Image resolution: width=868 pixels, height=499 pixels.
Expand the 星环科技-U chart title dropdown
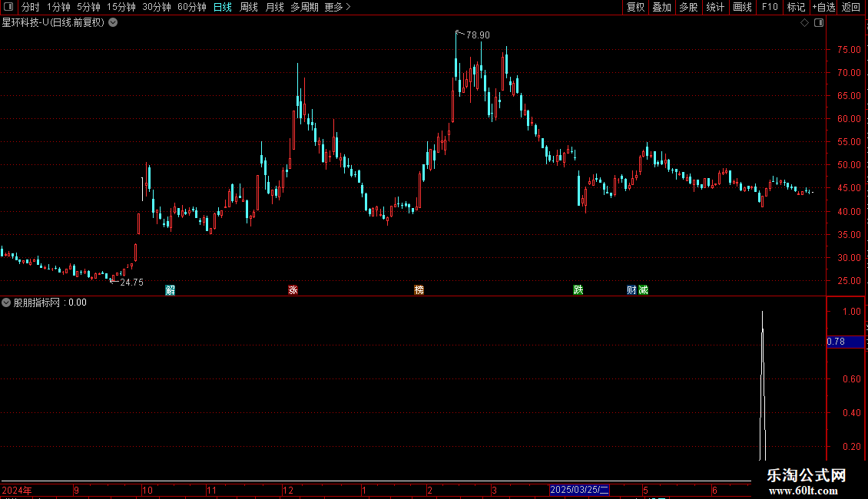(113, 23)
